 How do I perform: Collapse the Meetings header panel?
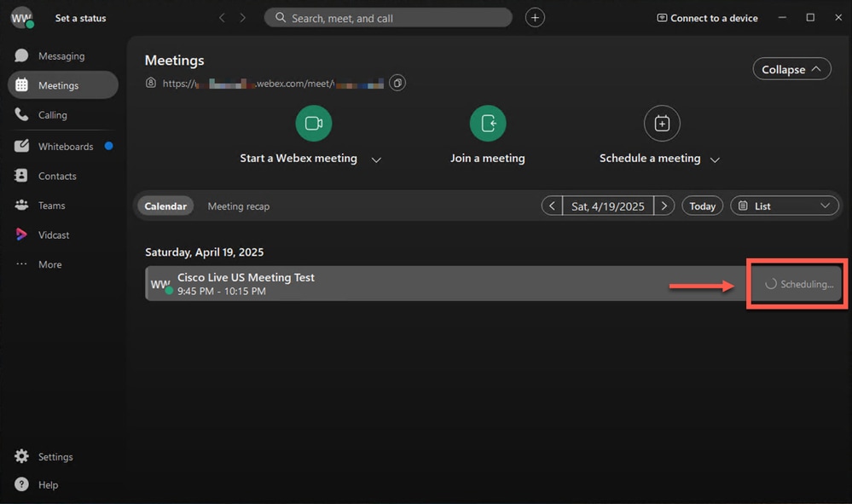[791, 69]
